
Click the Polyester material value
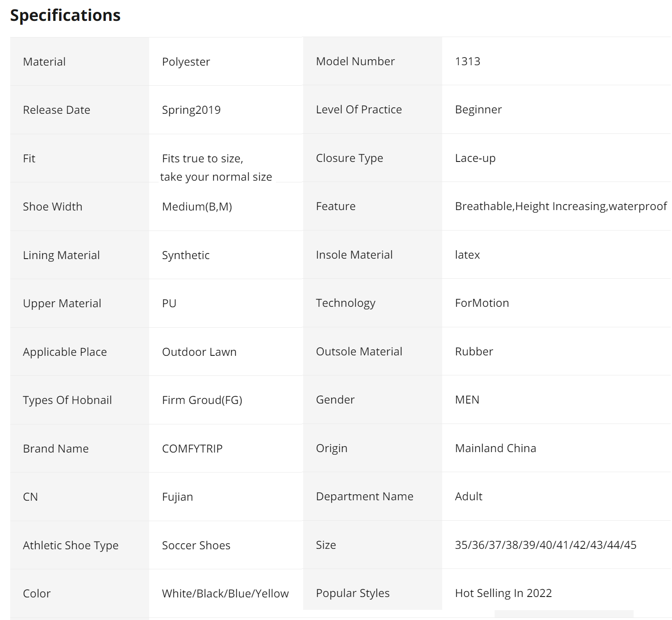coord(186,62)
